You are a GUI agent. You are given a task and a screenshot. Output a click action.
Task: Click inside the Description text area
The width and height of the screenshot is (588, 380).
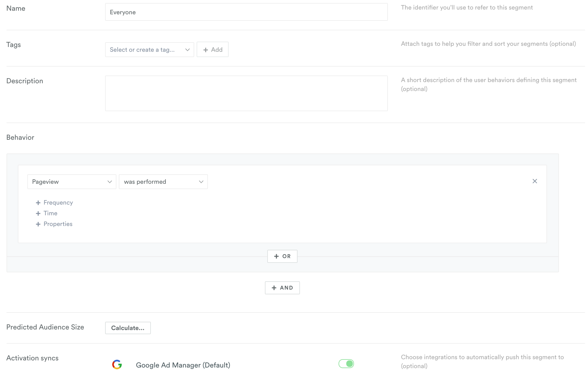[x=246, y=93]
